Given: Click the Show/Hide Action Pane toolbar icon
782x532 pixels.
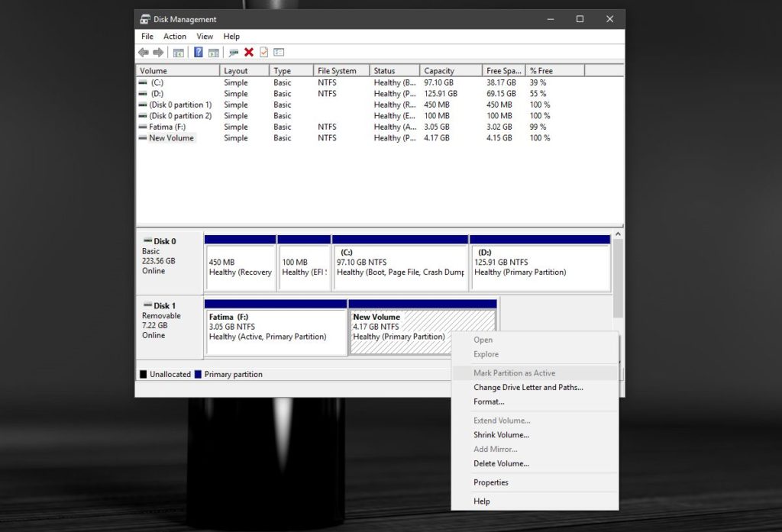Looking at the screenshot, I should tap(213, 52).
